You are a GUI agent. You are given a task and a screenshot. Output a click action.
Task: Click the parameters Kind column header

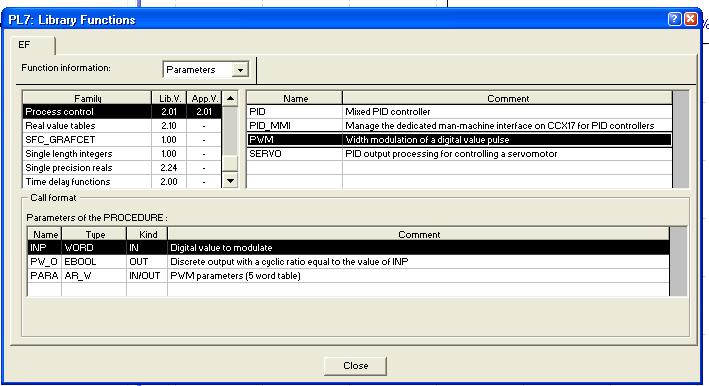[x=147, y=234]
